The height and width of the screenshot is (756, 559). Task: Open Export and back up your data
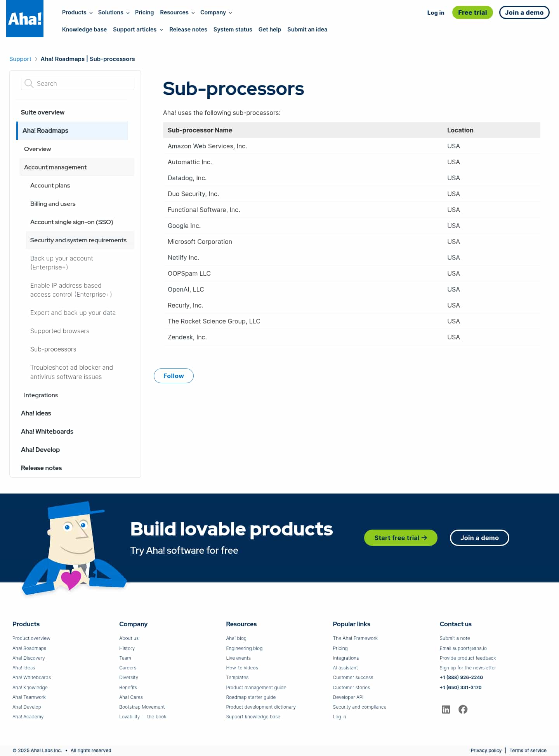coord(73,313)
